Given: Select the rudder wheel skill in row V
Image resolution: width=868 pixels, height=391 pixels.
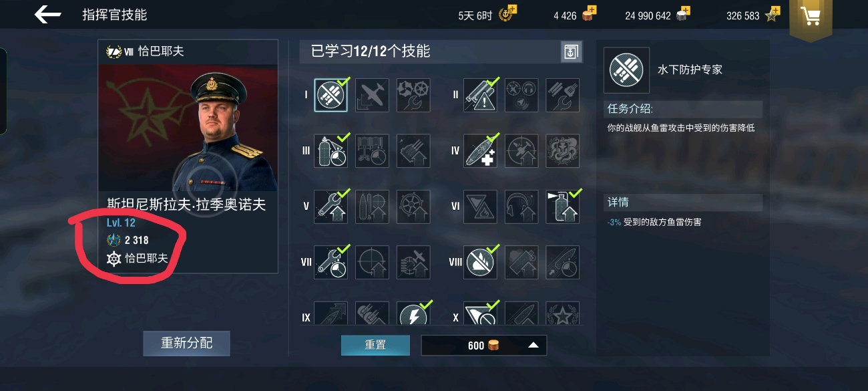Looking at the screenshot, I should (x=413, y=207).
